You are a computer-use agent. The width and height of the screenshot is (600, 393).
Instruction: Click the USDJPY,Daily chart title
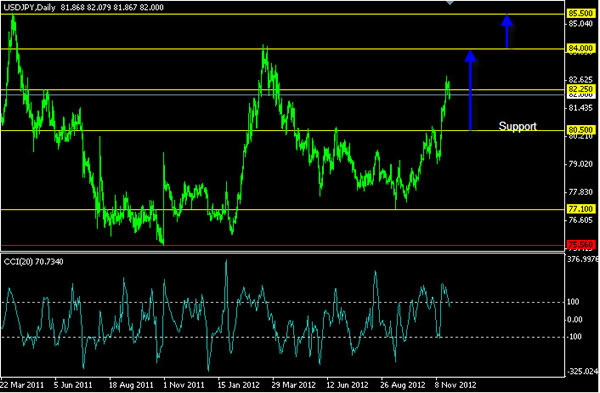(30, 7)
